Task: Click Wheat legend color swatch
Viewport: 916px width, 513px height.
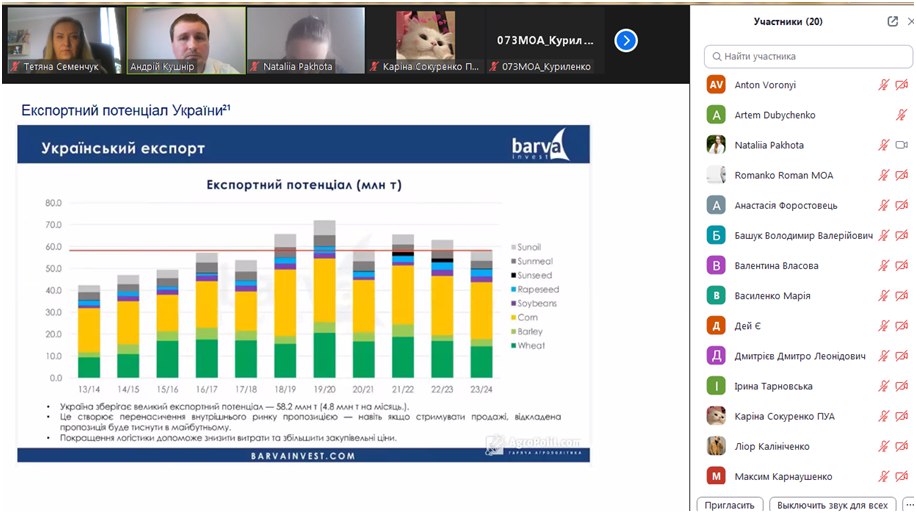Action: (513, 345)
